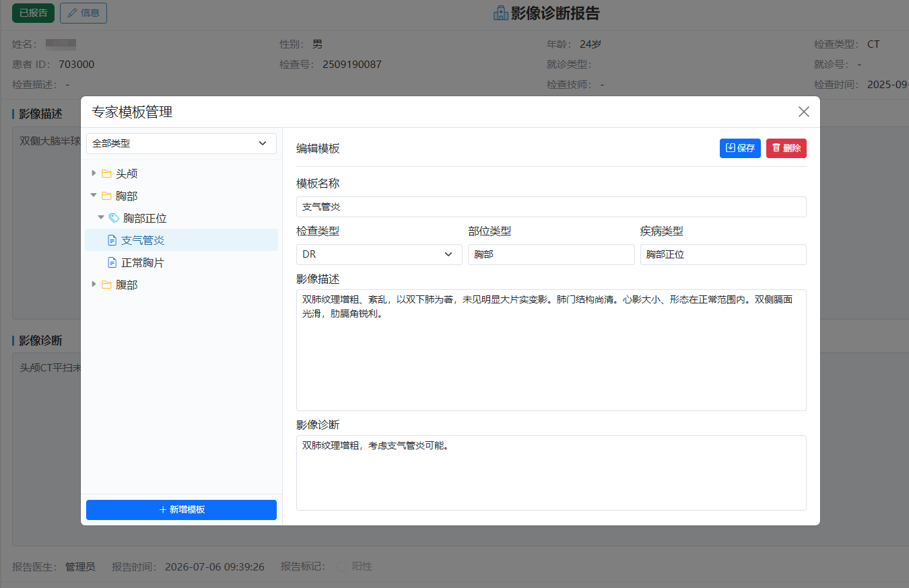Viewport: 909px width, 588px height.
Task: Select the 正常胸片 template row
Action: pos(181,262)
